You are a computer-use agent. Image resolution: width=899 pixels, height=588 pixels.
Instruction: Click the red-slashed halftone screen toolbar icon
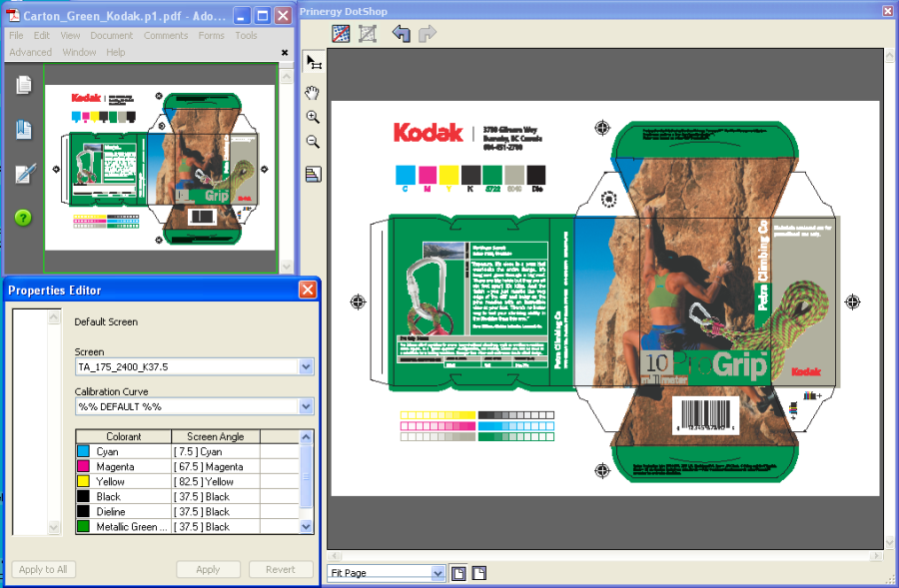coord(342,34)
